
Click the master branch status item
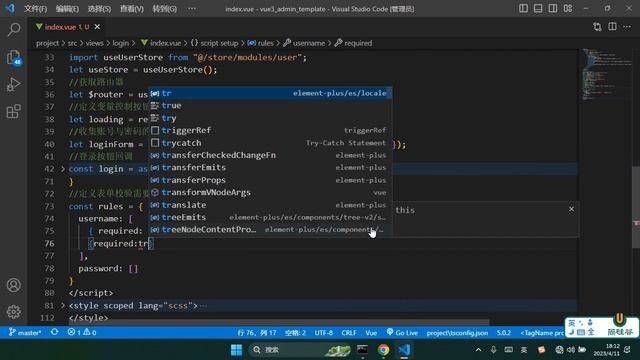coord(25,333)
